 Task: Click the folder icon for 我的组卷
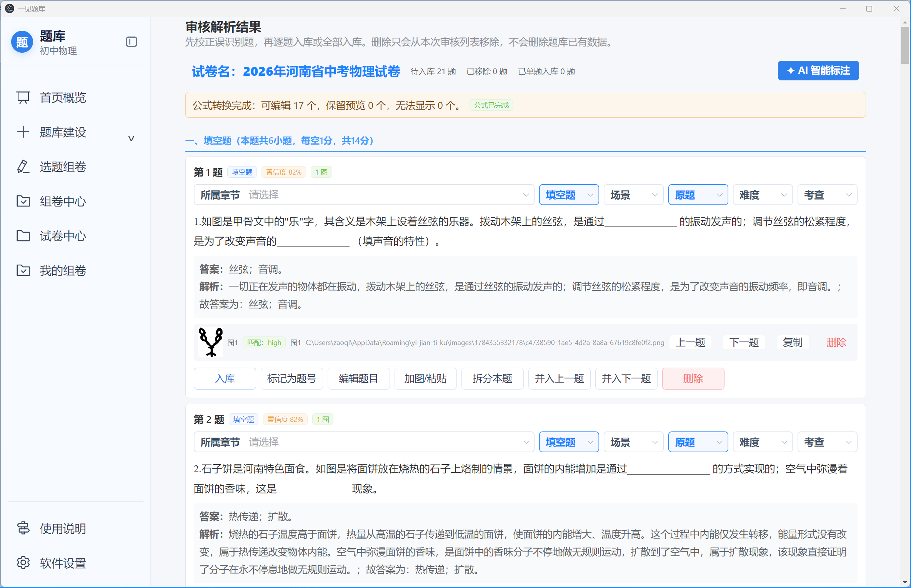click(x=23, y=270)
